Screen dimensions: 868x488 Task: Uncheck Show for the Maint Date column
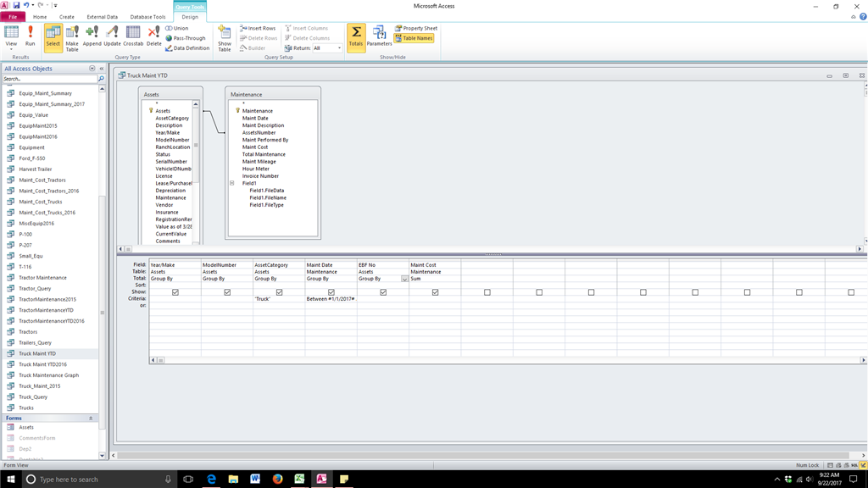click(331, 292)
